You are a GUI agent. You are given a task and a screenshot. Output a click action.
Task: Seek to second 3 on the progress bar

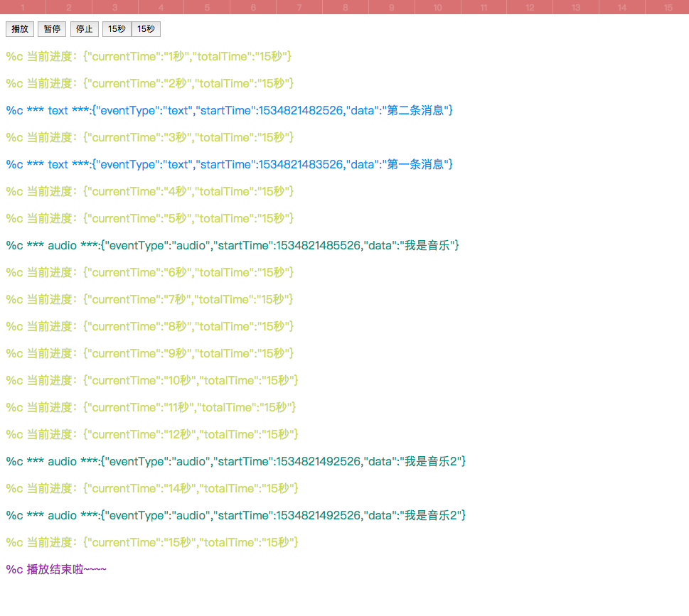click(115, 7)
